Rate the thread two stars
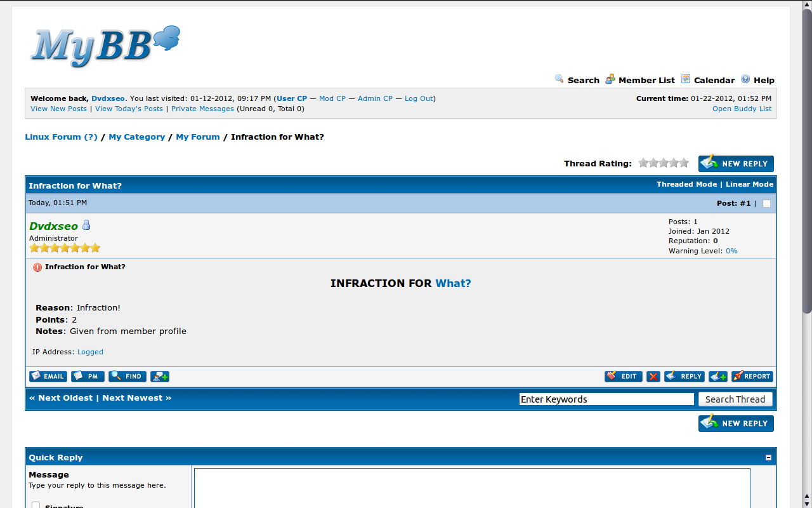The height and width of the screenshot is (508, 812). pyautogui.click(x=653, y=163)
